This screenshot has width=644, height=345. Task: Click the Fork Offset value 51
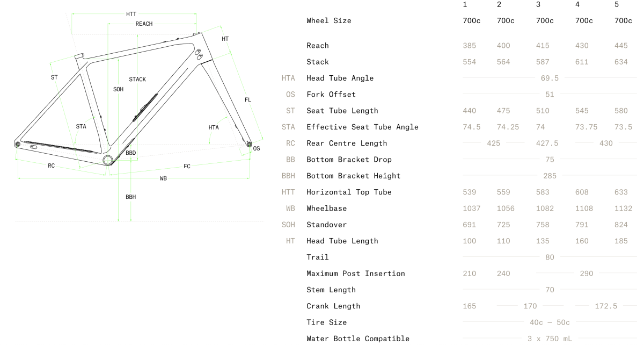pos(550,95)
